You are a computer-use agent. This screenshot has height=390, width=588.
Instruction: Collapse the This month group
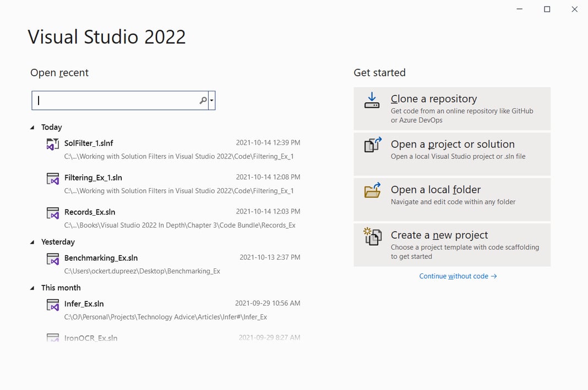[32, 287]
